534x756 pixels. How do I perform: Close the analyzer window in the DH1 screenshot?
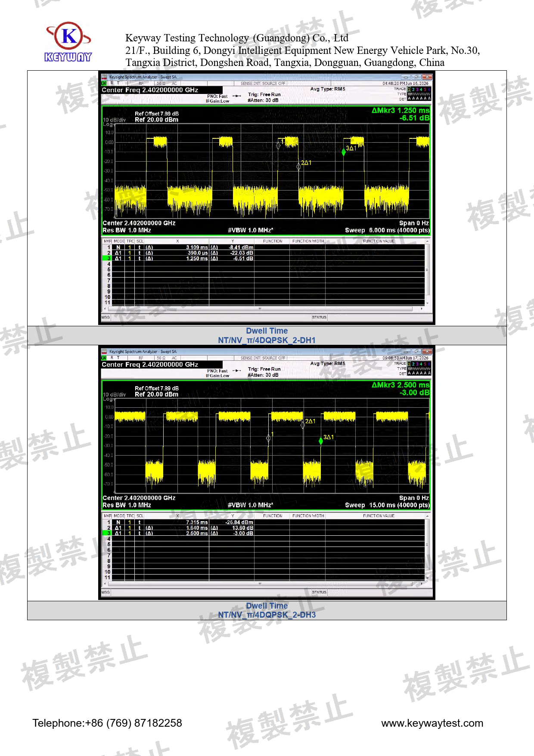point(427,77)
